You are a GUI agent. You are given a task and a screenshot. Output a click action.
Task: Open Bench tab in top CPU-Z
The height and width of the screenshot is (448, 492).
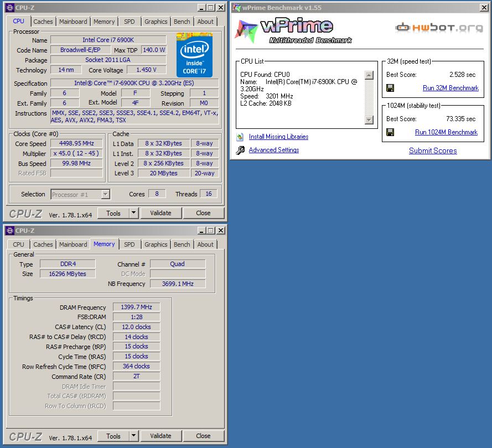[182, 22]
